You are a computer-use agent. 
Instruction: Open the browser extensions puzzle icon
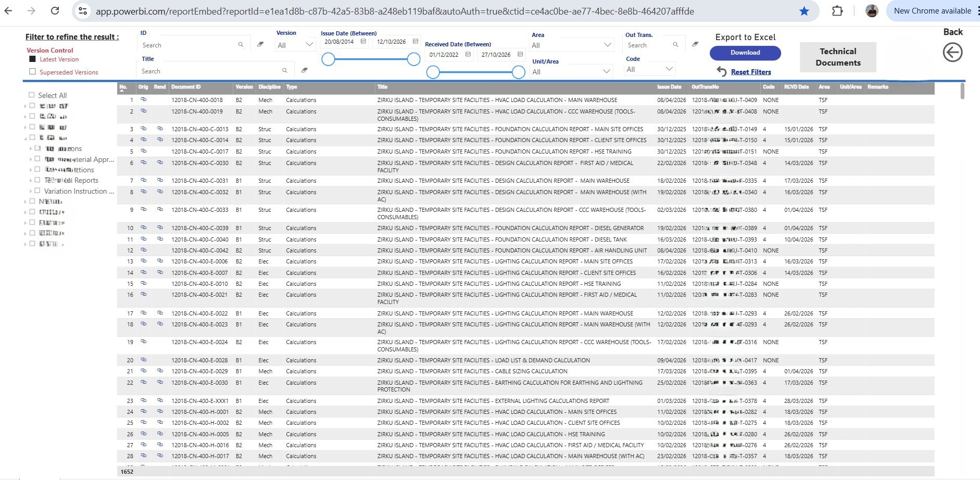point(837,10)
